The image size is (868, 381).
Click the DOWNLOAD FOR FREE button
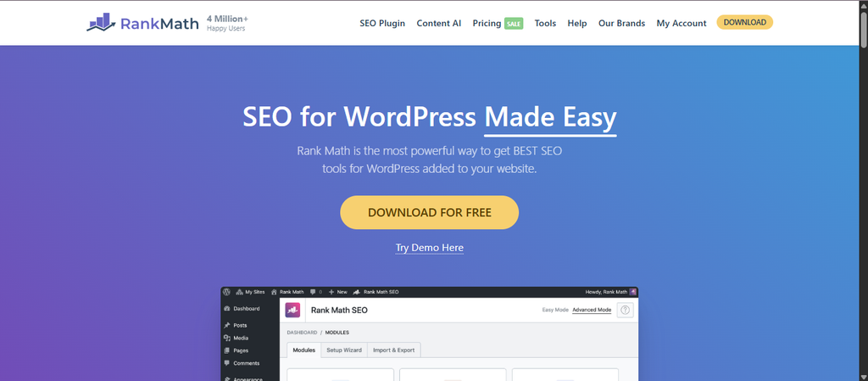(x=430, y=213)
